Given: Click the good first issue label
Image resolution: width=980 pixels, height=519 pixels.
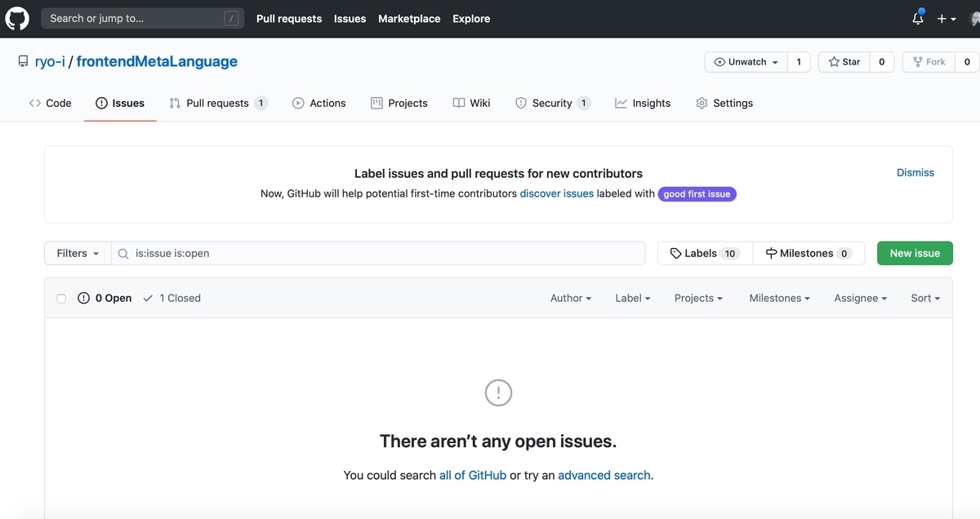Looking at the screenshot, I should 697,194.
